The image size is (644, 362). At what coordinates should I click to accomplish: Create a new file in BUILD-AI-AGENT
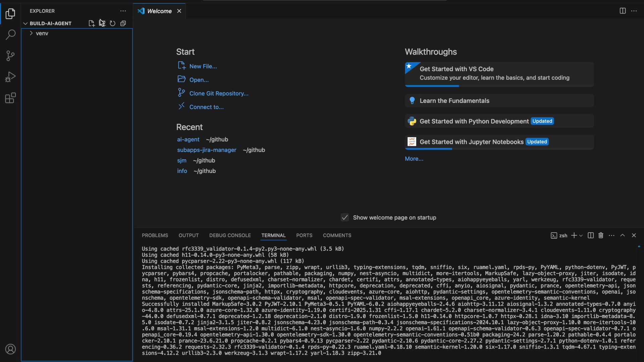pos(92,23)
